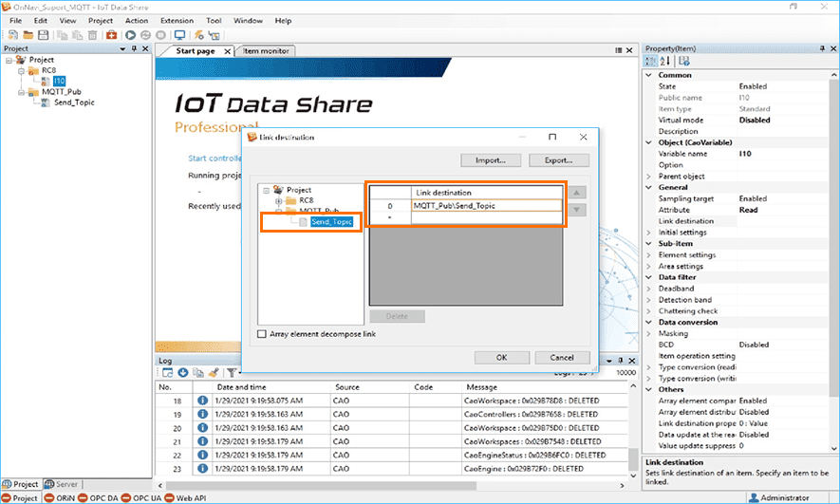Image resolution: width=840 pixels, height=504 pixels.
Task: Click the Delete button under destination list
Action: (397, 316)
